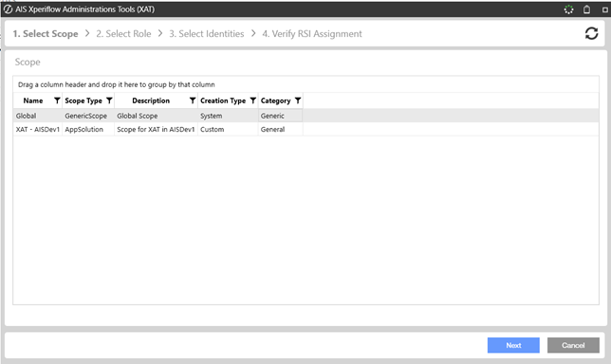Select the XAT - AISDev1 scope row
This screenshot has width=611, height=364.
[x=305, y=129]
